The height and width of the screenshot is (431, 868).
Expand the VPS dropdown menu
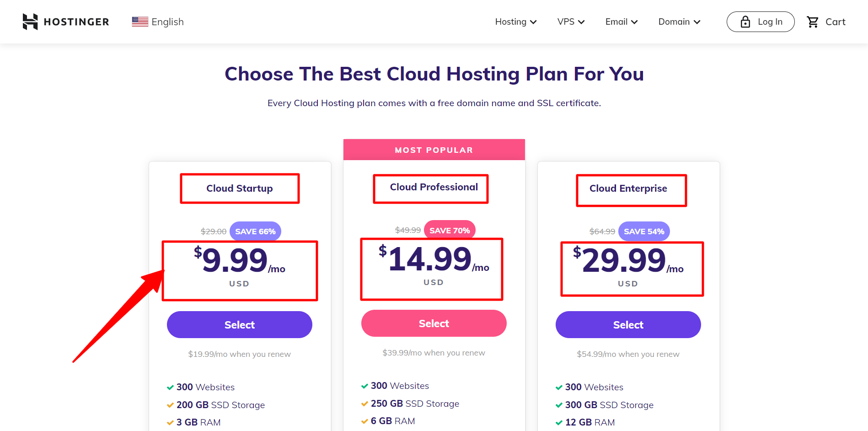tap(571, 22)
